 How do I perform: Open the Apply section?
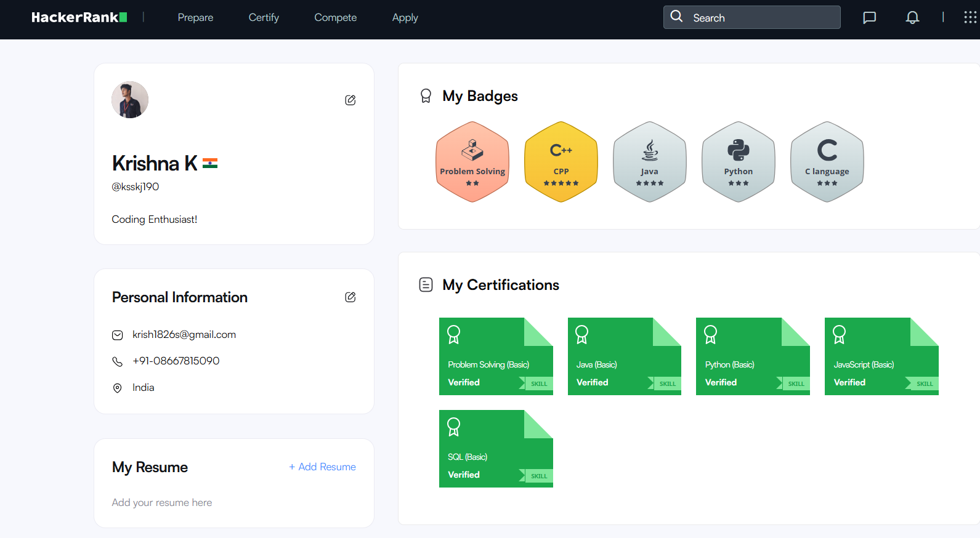pyautogui.click(x=405, y=18)
